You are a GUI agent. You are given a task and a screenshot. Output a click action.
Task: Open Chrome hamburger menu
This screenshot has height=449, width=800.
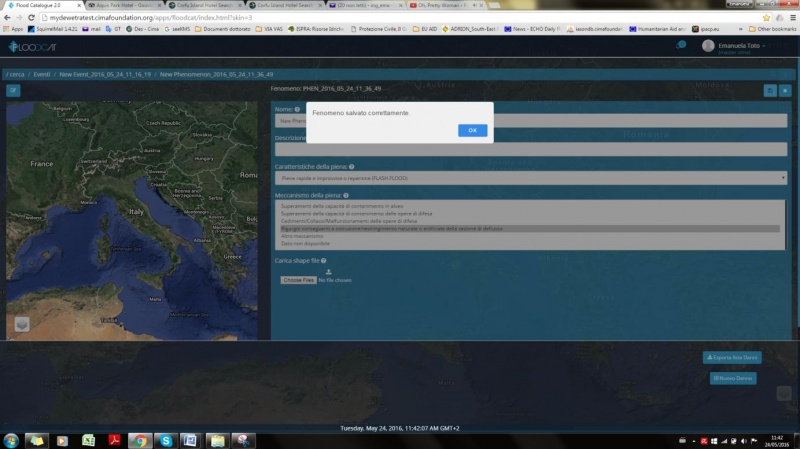[793, 17]
